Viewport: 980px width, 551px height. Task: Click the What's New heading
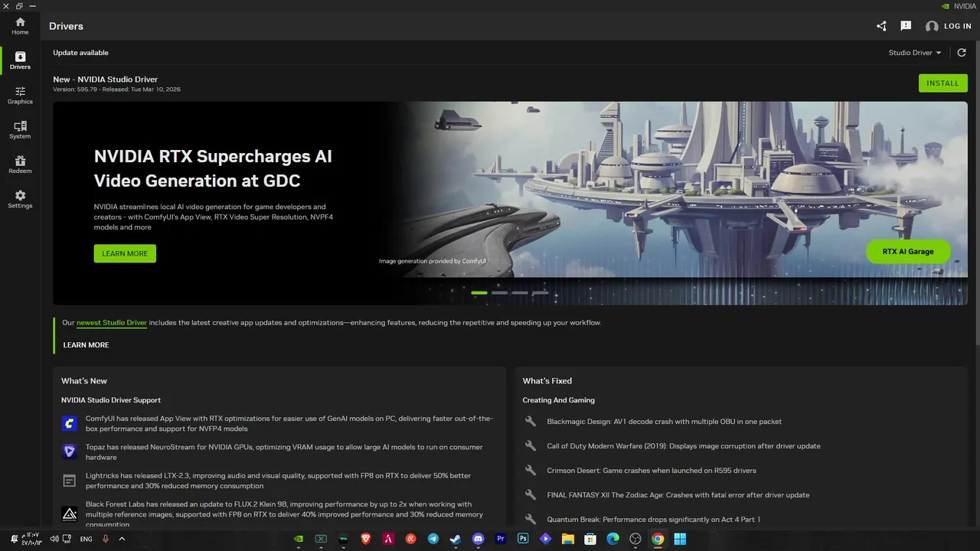[x=84, y=381]
